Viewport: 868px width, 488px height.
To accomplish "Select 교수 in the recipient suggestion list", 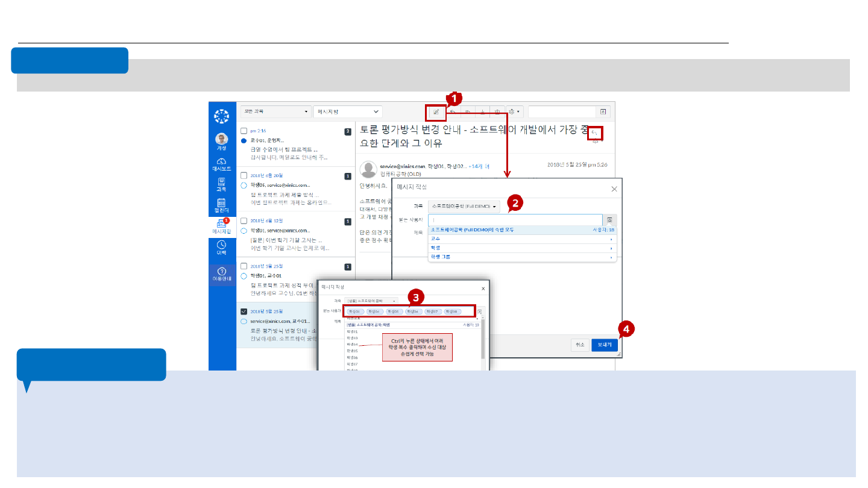I will tap(521, 239).
